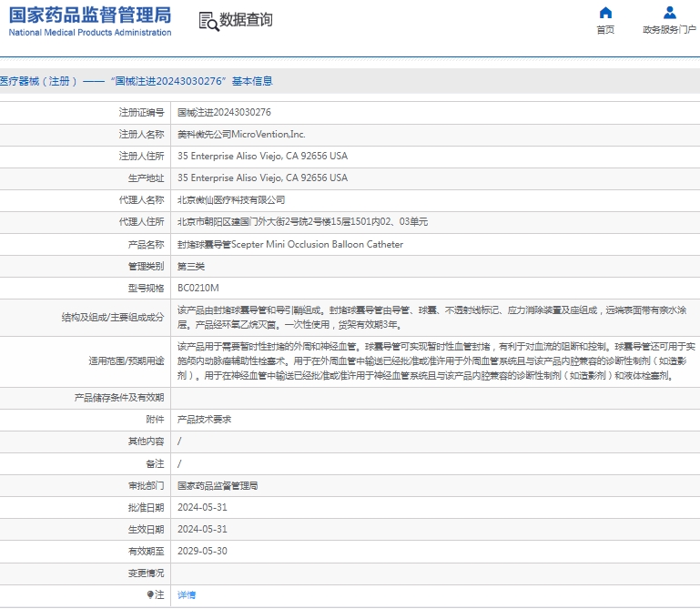Image resolution: width=700 pixels, height=609 pixels.
Task: Select the agent name 北京微仙医疗科技有限公司
Action: coord(231,200)
